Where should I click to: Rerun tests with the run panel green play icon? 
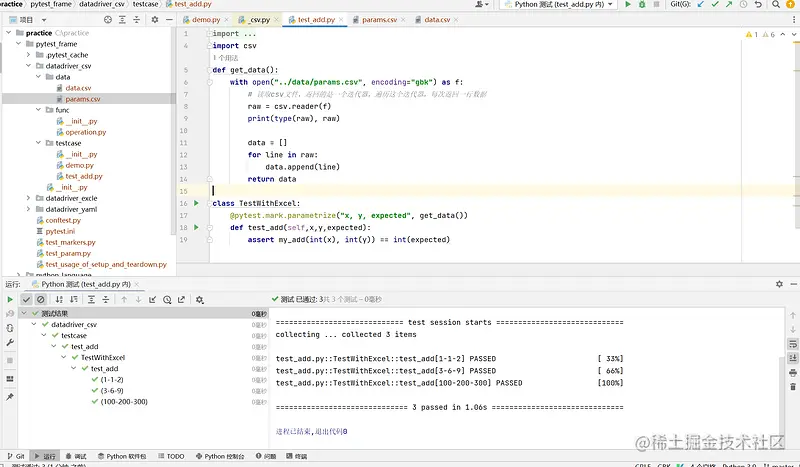pos(10,300)
